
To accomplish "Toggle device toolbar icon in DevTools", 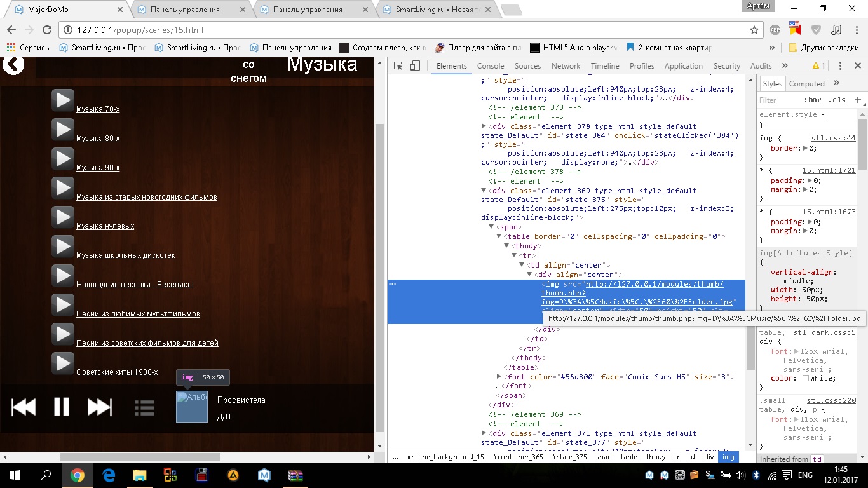I will (x=415, y=66).
